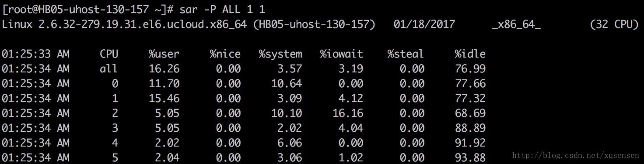Click the architecture text '_x86_64_'
This screenshot has height=164, width=644.
coord(516,25)
